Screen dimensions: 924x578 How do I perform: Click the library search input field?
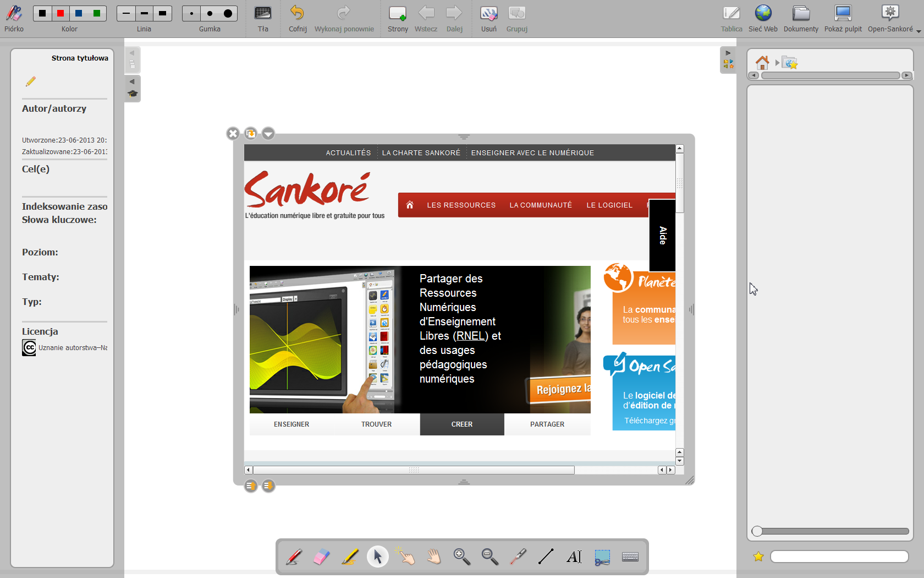tap(839, 557)
